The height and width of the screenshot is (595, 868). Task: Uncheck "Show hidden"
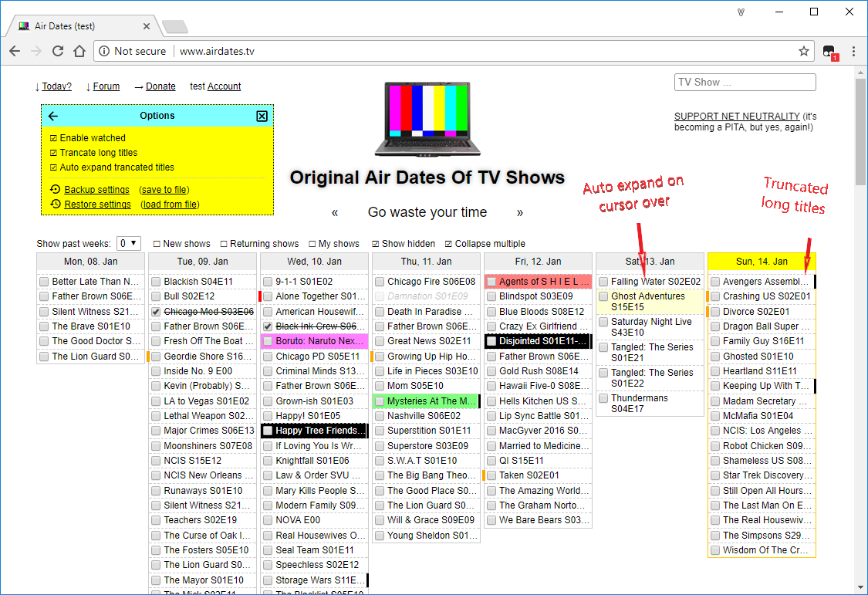375,243
